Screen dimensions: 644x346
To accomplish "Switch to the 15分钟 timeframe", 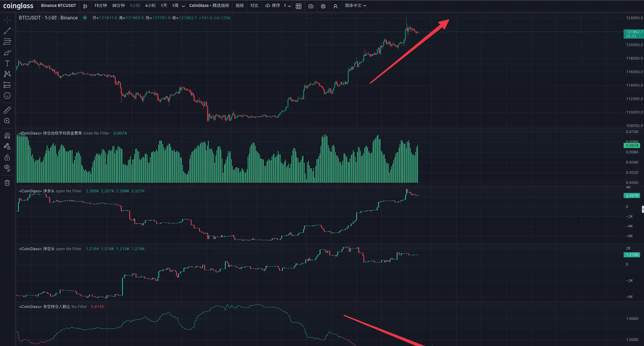I will pyautogui.click(x=100, y=6).
